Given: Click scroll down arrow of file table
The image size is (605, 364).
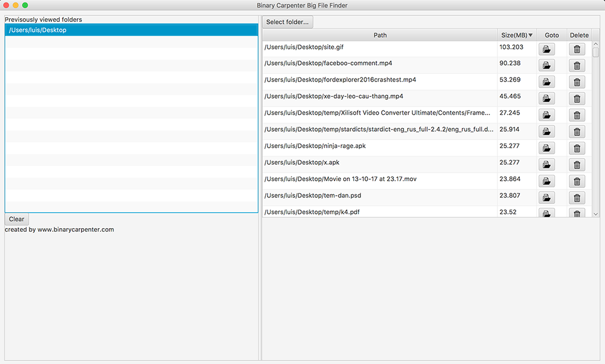Looking at the screenshot, I should point(596,214).
